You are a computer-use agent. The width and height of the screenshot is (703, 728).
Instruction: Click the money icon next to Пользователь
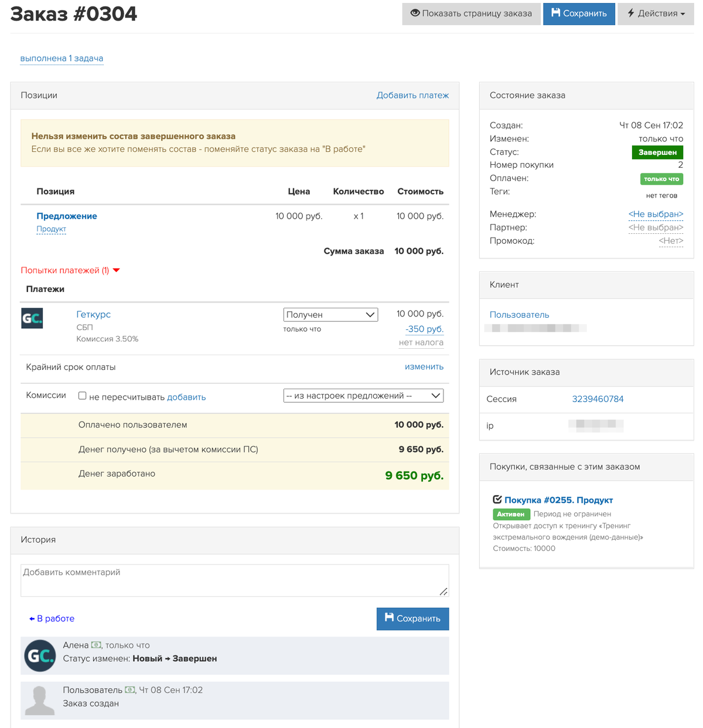(130, 690)
